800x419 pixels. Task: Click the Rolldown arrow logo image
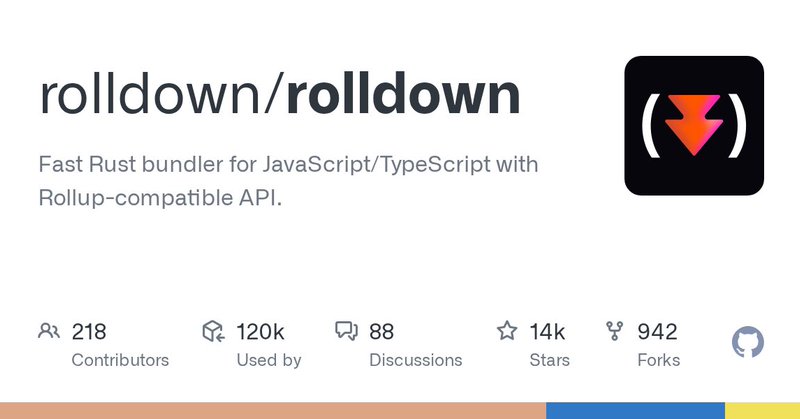point(694,126)
